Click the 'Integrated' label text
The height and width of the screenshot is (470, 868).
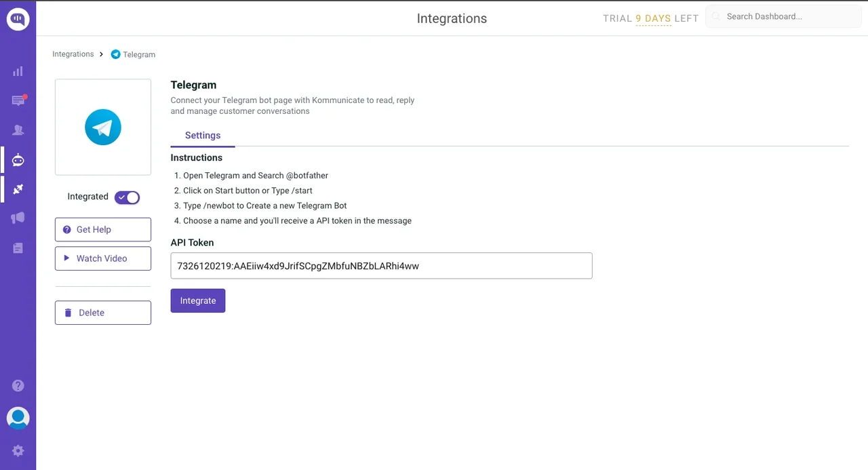click(87, 197)
